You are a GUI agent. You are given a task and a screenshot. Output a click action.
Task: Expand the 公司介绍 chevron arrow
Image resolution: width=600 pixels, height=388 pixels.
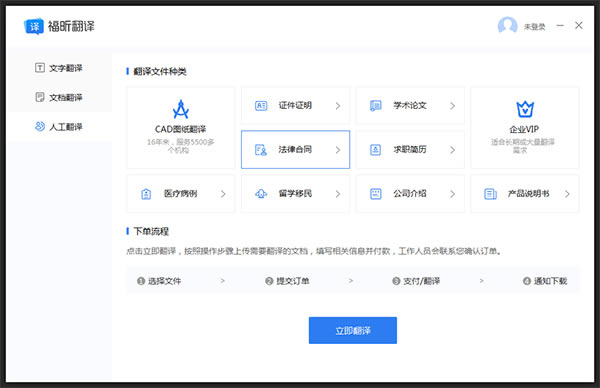click(x=453, y=194)
